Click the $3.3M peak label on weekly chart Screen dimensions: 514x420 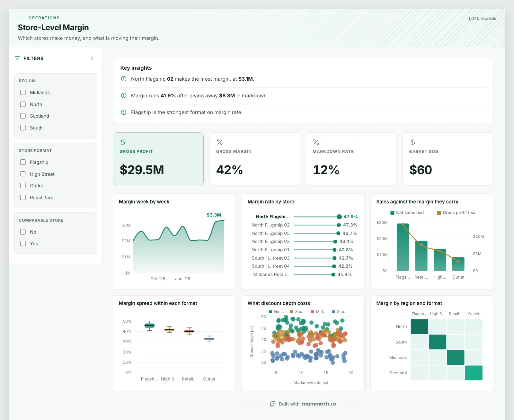pyautogui.click(x=214, y=215)
